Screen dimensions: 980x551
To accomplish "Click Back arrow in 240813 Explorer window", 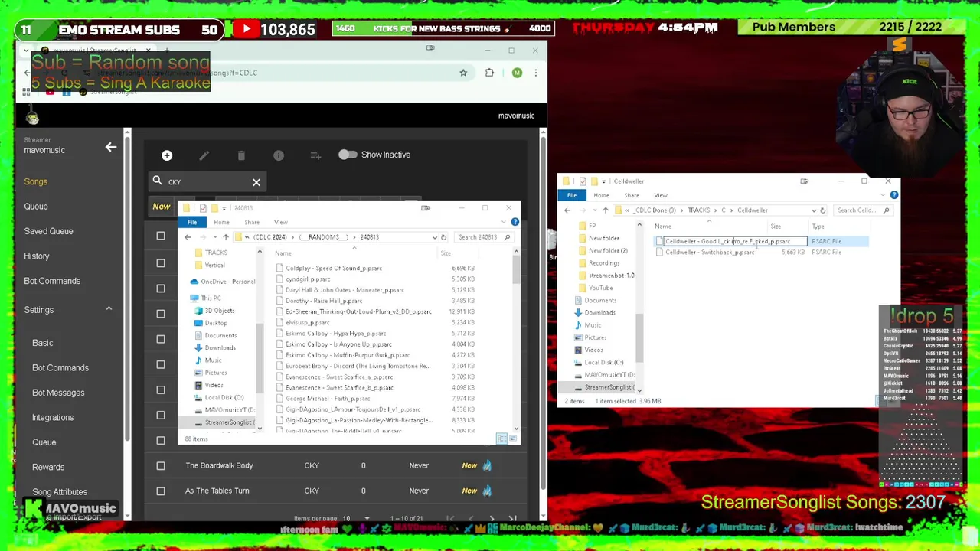I will (x=188, y=237).
